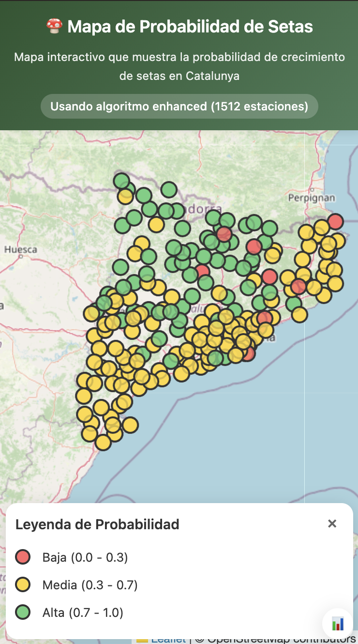Click the southernmost yellow station marker

click(103, 442)
